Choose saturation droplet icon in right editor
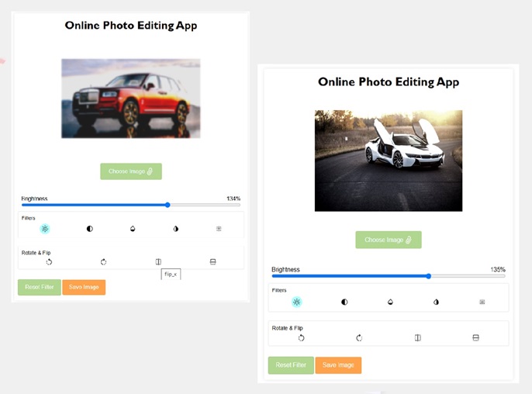Screen dimensions: 532x394 pyautogui.click(x=390, y=302)
